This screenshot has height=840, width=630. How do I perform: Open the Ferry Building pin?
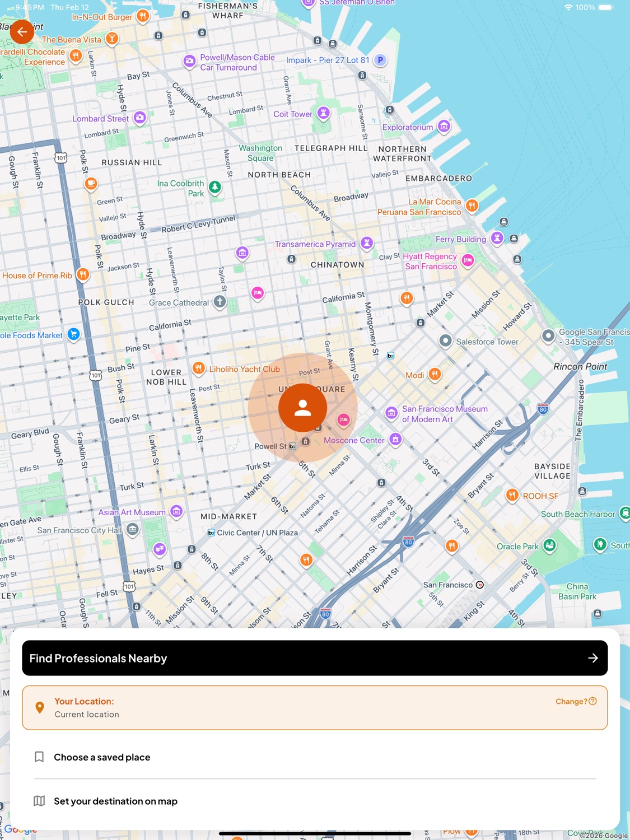[x=497, y=238]
